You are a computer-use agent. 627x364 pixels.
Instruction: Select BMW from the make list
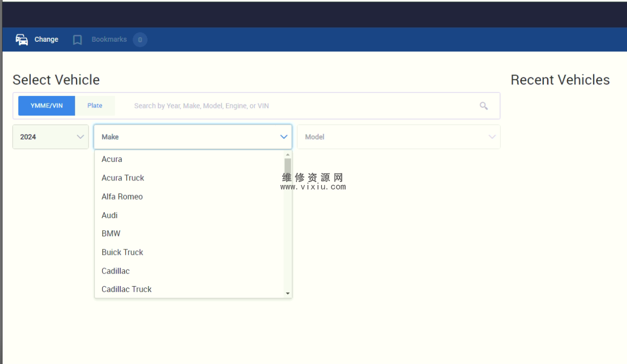click(x=189, y=234)
